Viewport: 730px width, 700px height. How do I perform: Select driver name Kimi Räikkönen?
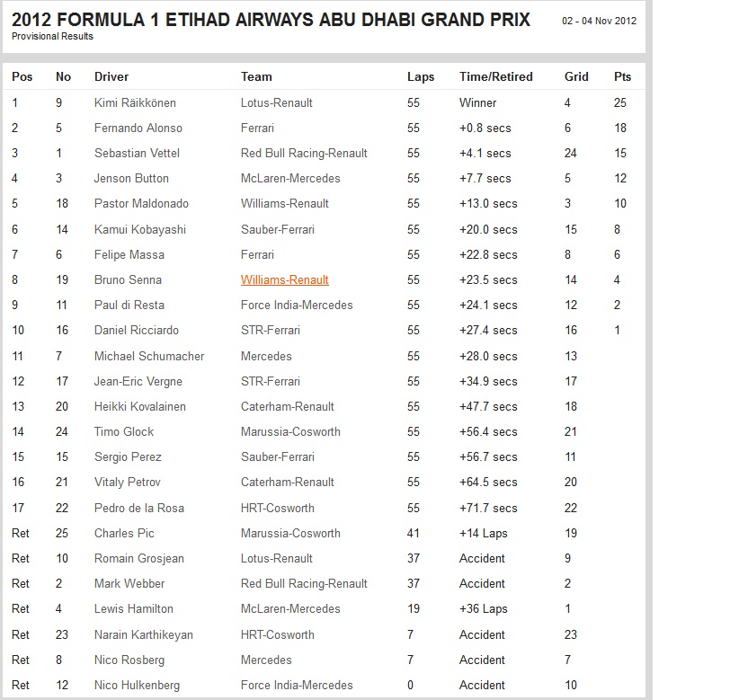[140, 103]
